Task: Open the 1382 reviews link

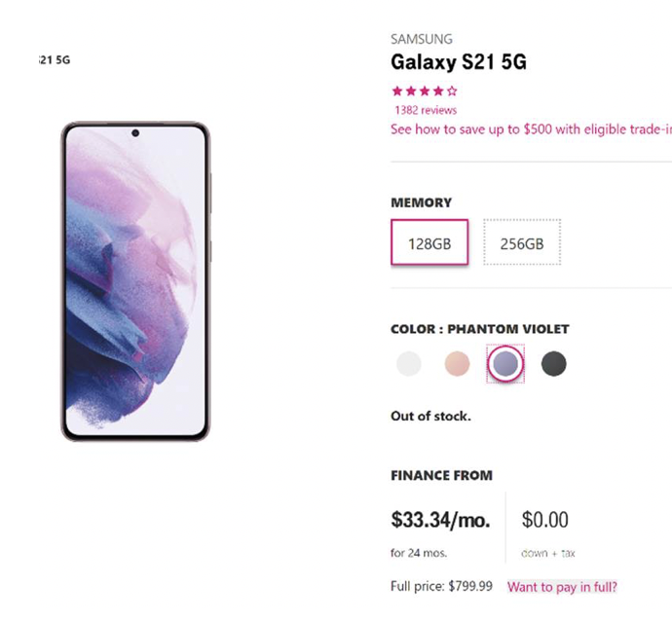Action: (426, 110)
